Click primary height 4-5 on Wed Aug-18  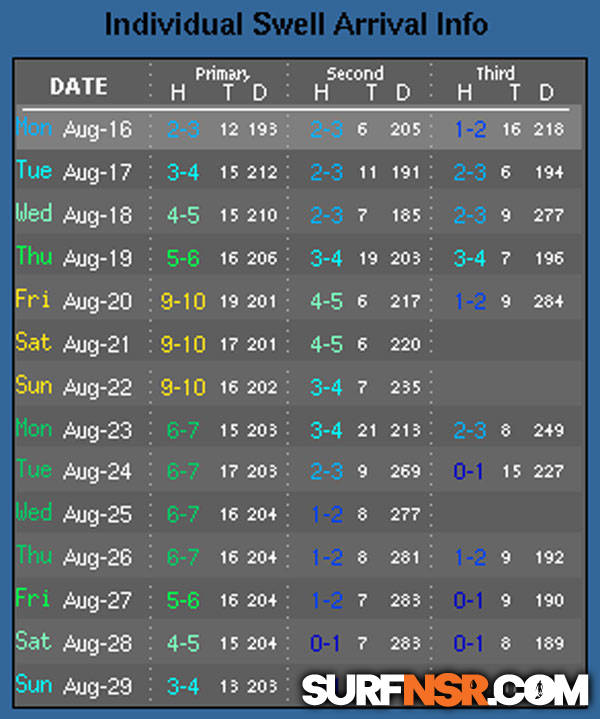pyautogui.click(x=183, y=215)
